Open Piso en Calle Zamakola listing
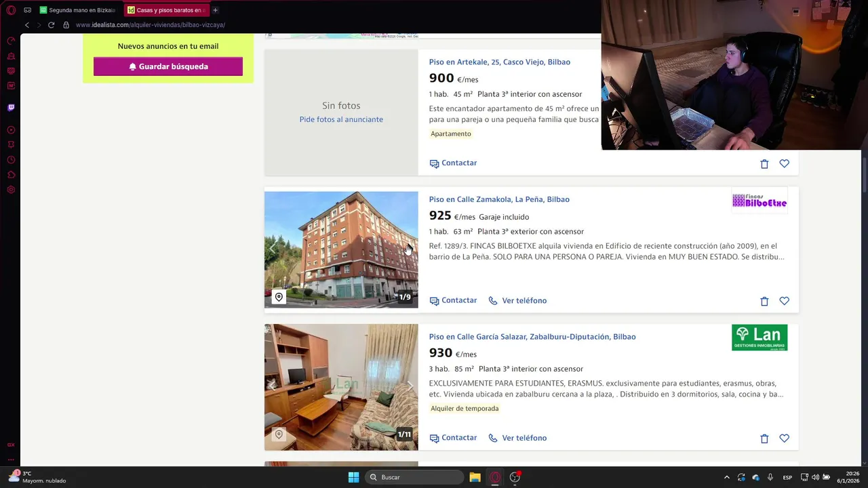 499,199
